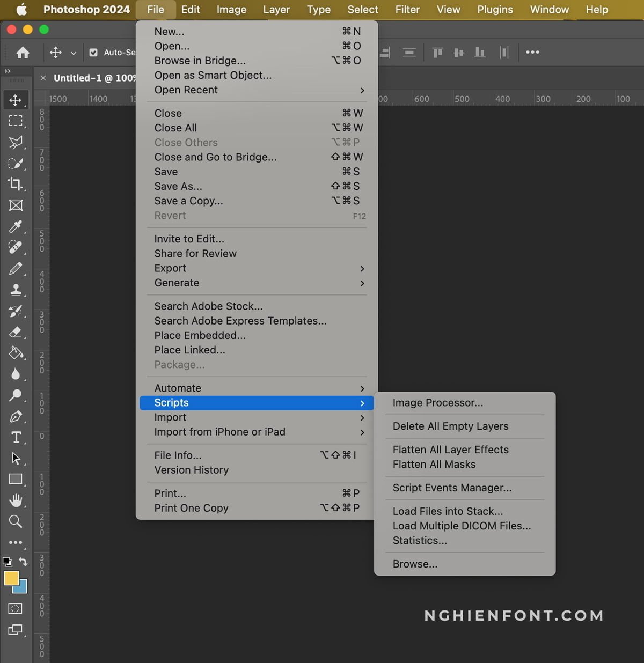
Task: Open the Edit menu in the menu bar
Action: coord(191,10)
